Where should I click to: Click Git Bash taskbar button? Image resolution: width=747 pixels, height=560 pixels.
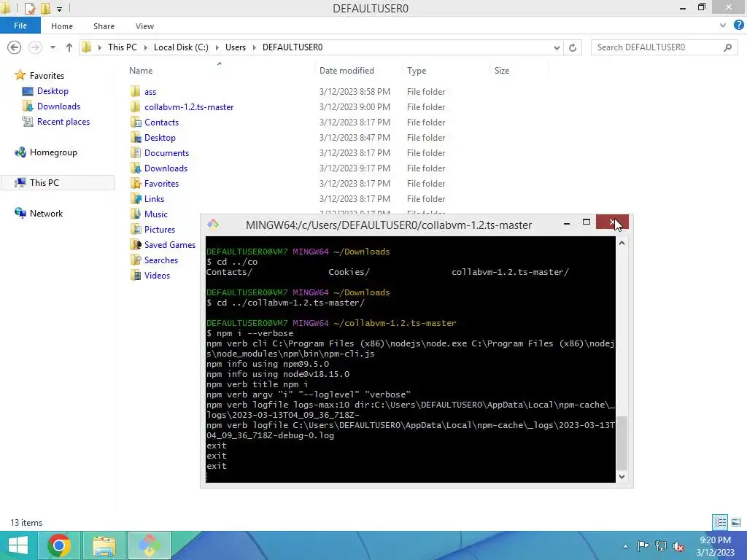[x=149, y=545]
